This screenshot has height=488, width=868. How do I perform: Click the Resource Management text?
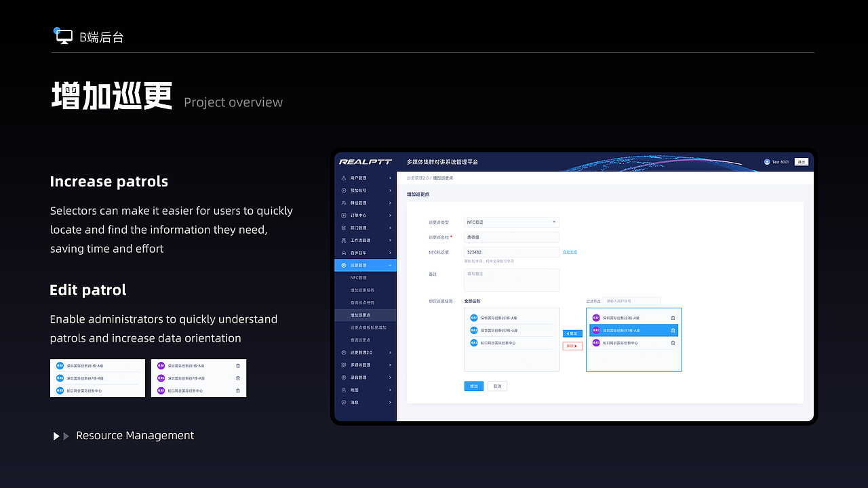(x=135, y=436)
